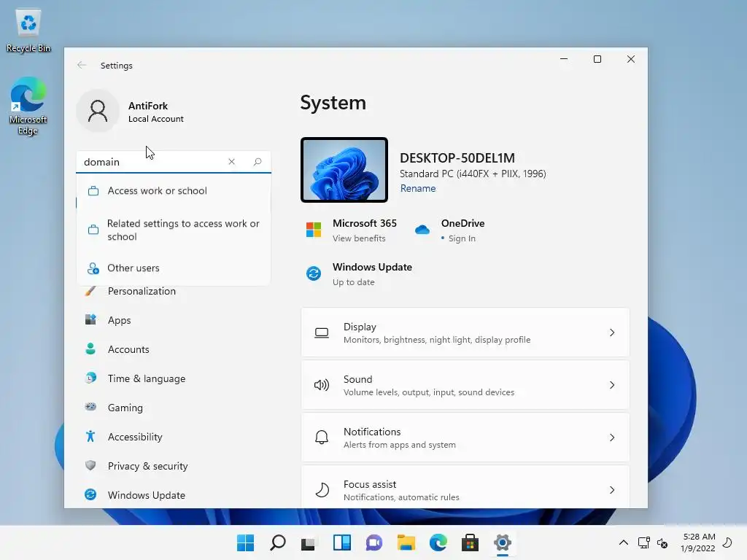
Task: Click the Gaming controller icon
Action: tap(90, 407)
